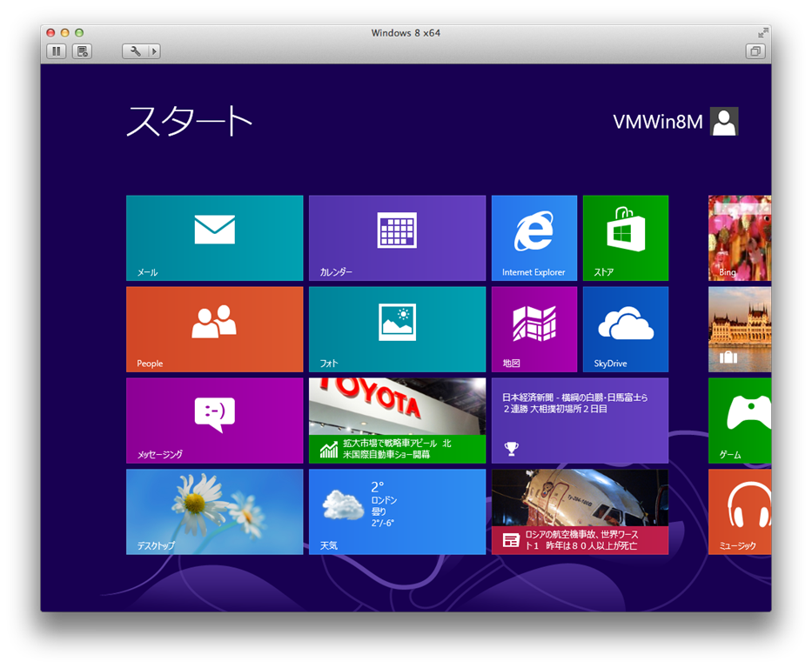812x668 pixels.
Task: Click the snapshot button in the VM toolbar
Action: pyautogui.click(x=82, y=51)
